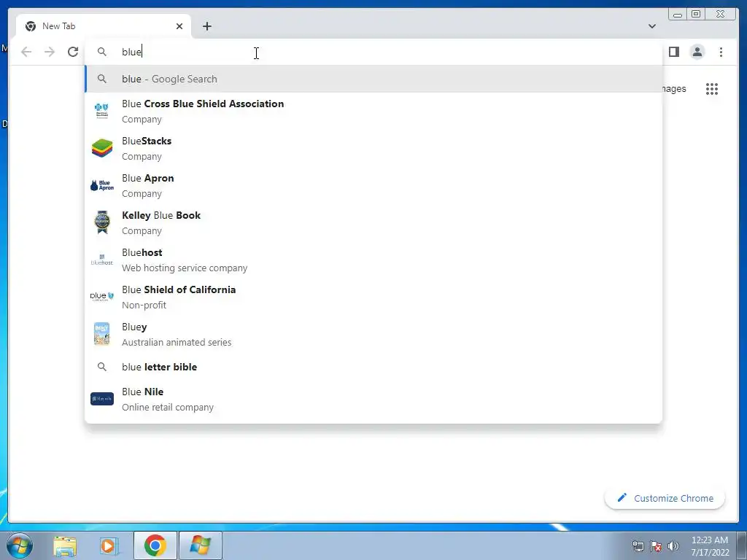This screenshot has width=747, height=560.
Task: Choose 'blue letter bible' search suggestion
Action: click(373, 367)
